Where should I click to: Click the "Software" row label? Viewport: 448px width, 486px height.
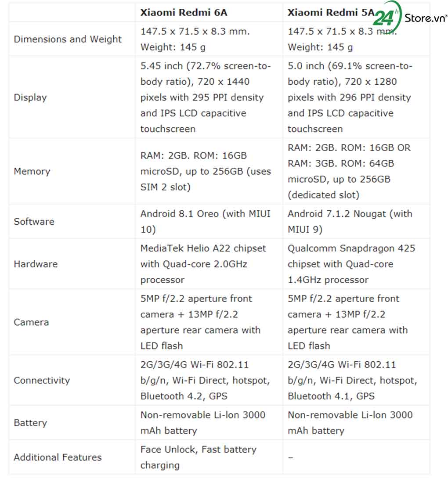pyautogui.click(x=34, y=221)
